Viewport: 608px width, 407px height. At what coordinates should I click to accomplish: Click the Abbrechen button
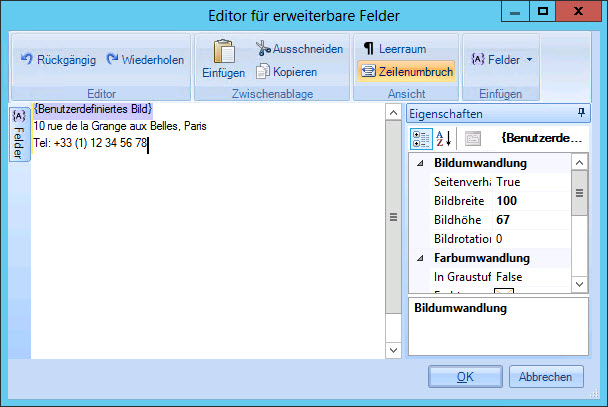point(546,377)
